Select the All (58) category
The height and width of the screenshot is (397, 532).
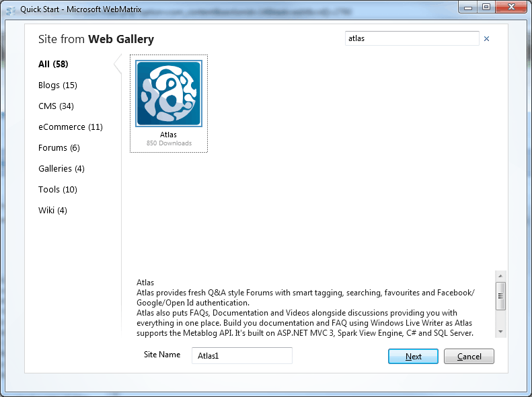coord(53,64)
